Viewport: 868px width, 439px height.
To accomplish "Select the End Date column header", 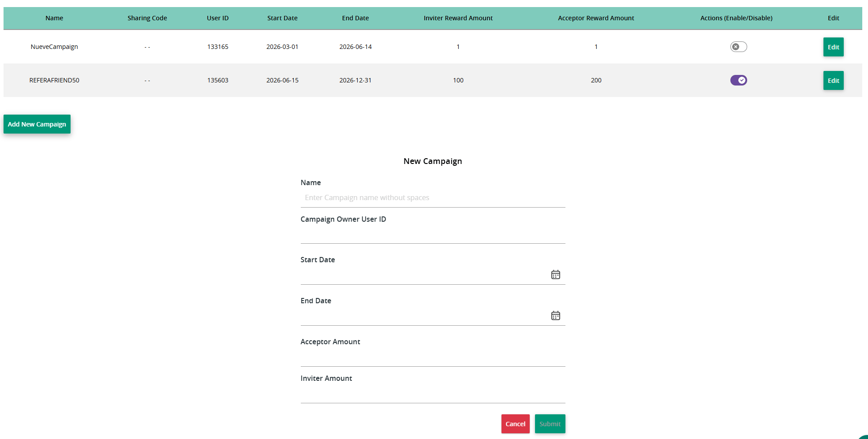I will pyautogui.click(x=355, y=18).
